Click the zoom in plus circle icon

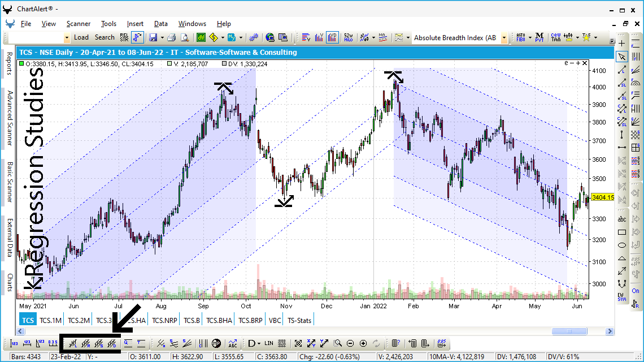pos(363,343)
